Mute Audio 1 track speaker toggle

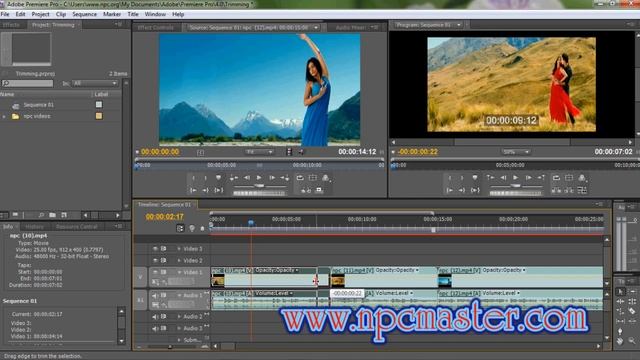(155, 295)
